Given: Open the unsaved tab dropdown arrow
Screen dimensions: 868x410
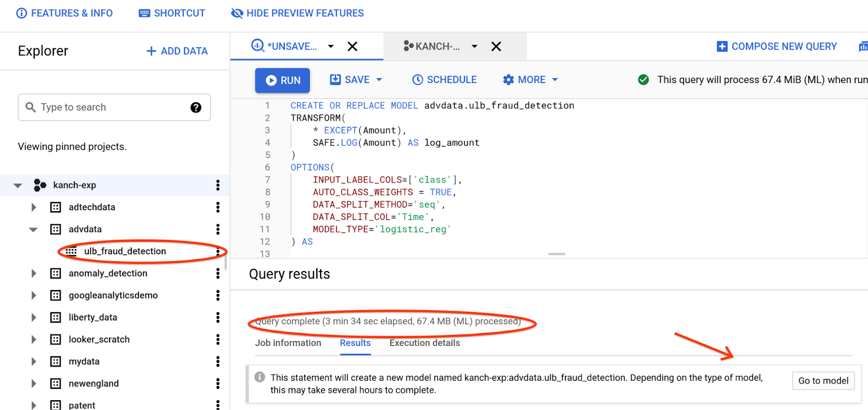Looking at the screenshot, I should click(330, 47).
